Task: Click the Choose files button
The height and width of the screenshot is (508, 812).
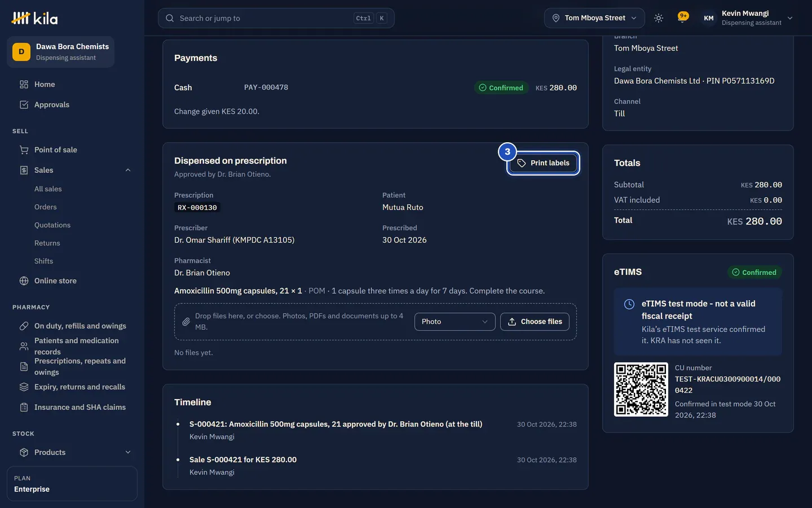Action: click(535, 322)
